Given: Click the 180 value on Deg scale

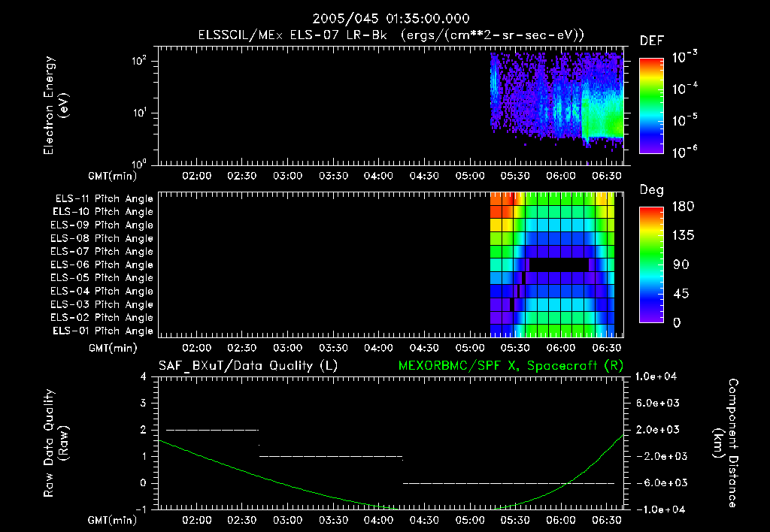Looking at the screenshot, I should coord(684,207).
